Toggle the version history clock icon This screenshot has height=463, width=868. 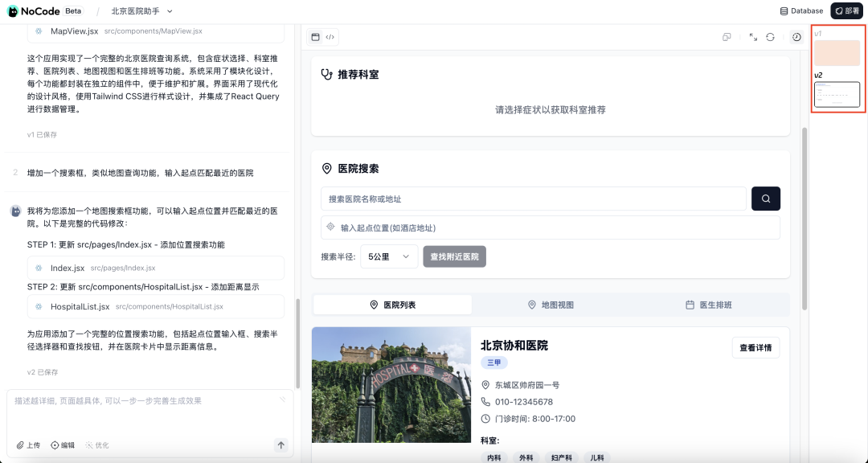(796, 37)
